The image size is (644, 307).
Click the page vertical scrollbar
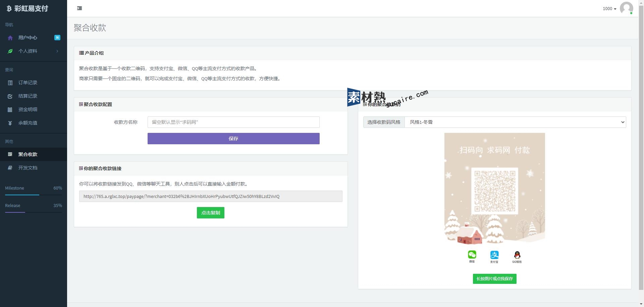click(641, 148)
